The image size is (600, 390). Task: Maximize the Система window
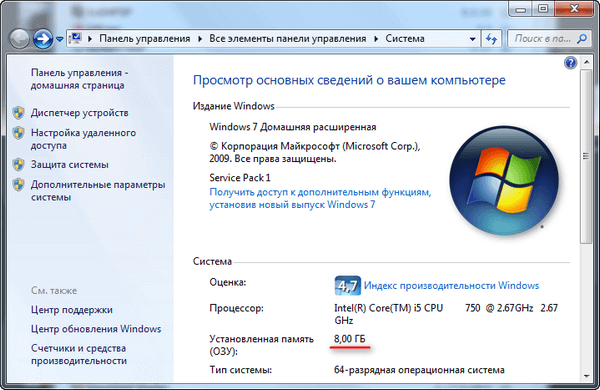pos(543,9)
